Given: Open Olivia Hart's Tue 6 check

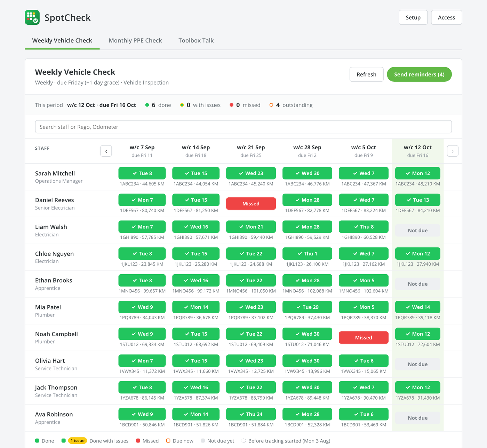Looking at the screenshot, I should click(x=364, y=361).
